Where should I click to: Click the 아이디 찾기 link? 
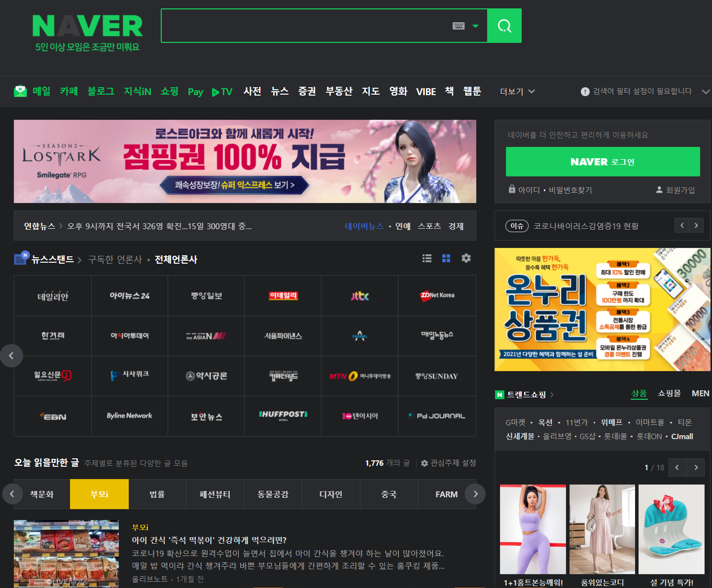click(529, 190)
